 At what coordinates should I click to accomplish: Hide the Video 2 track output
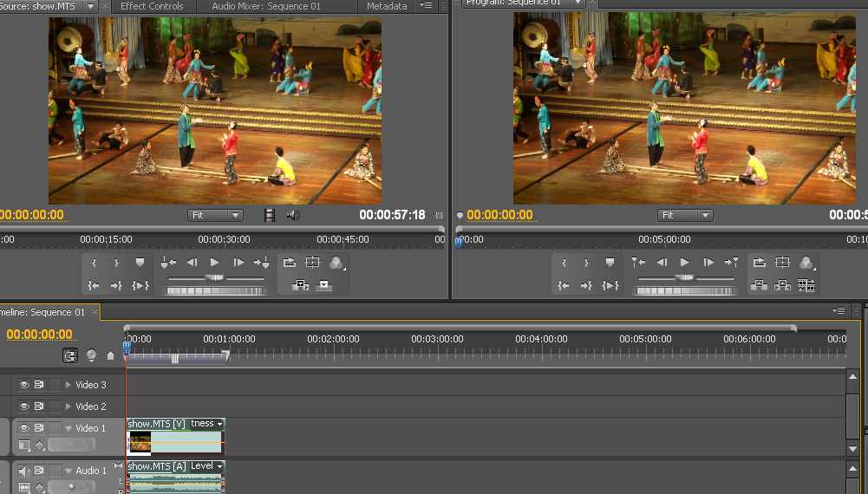pos(23,406)
